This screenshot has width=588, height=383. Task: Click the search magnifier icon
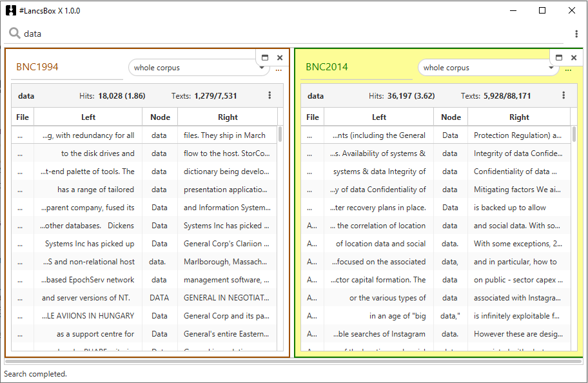(x=14, y=34)
